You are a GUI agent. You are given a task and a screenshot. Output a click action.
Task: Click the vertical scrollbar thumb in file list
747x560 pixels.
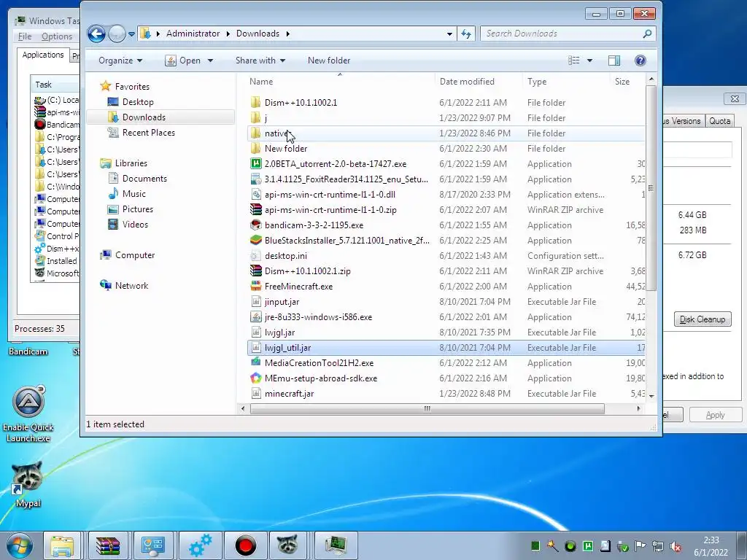[651, 187]
